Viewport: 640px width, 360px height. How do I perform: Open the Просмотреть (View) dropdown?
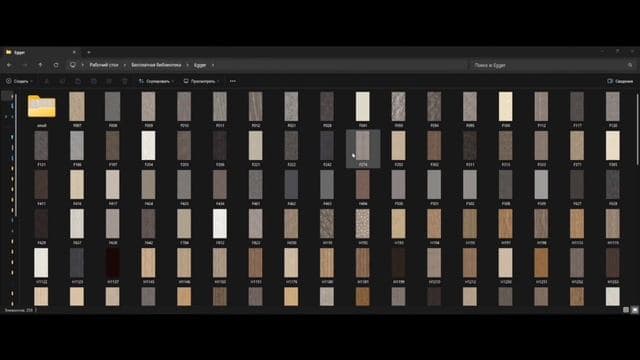click(x=202, y=81)
